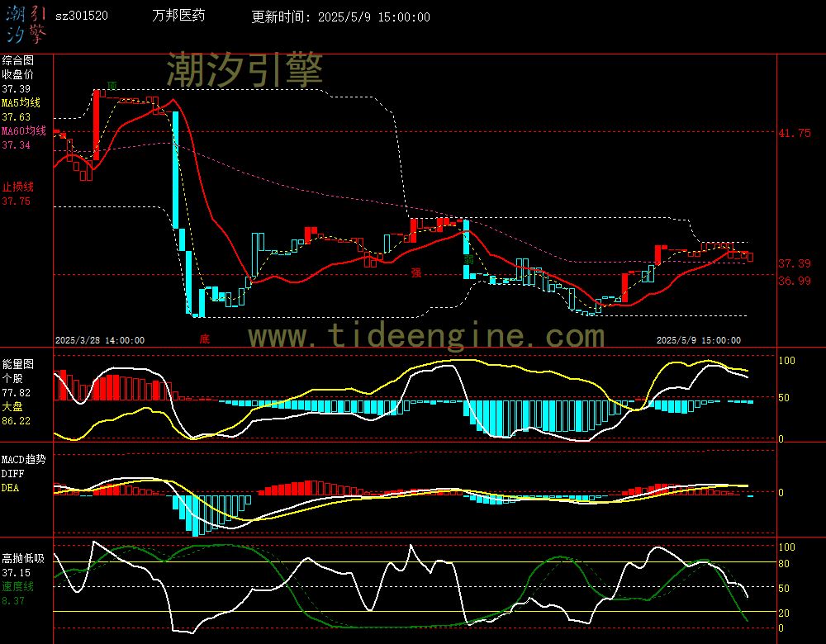Click the 36.99 price axis label
Image resolution: width=826 pixels, height=644 pixels.
[x=795, y=281]
